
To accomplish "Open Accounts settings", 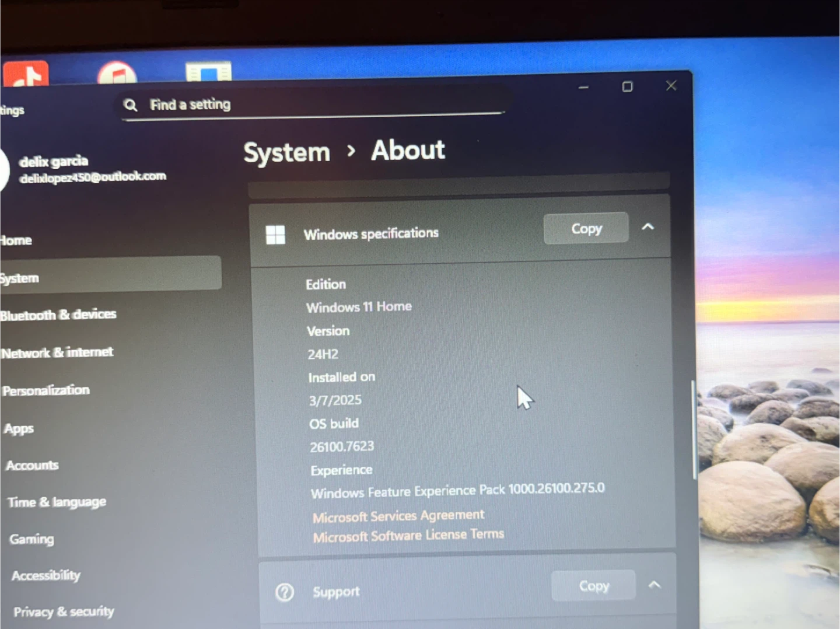I will tap(32, 466).
